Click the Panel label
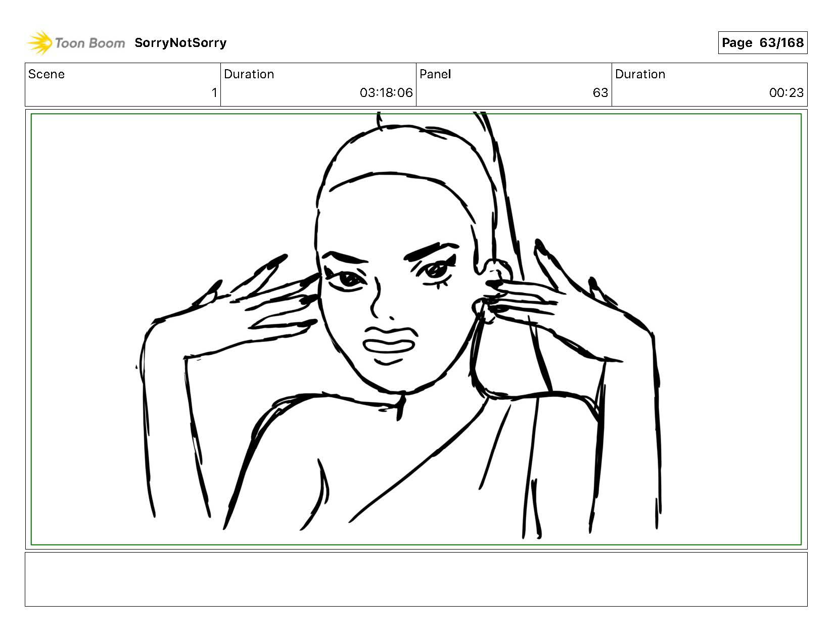The height and width of the screenshot is (644, 834). tap(435, 74)
